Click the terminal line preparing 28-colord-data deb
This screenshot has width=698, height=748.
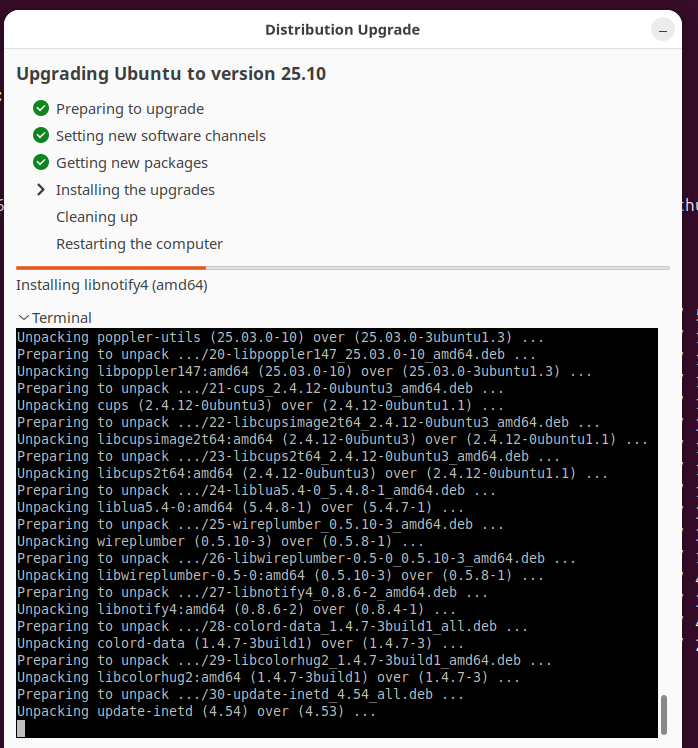click(272, 626)
